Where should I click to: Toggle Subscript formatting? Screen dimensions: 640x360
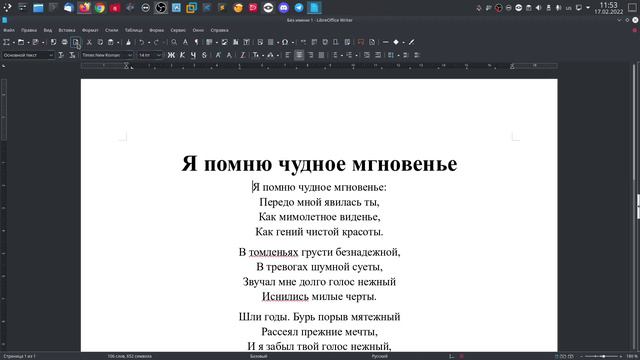[229, 55]
